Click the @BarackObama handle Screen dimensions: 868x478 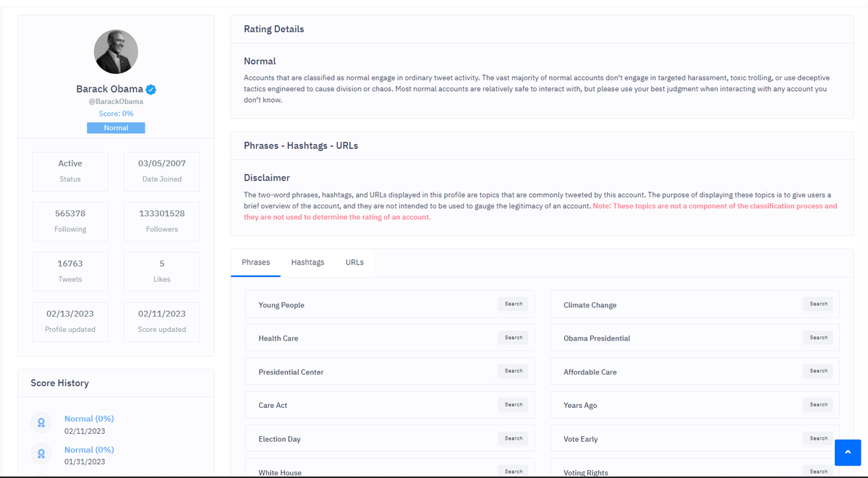pyautogui.click(x=116, y=102)
